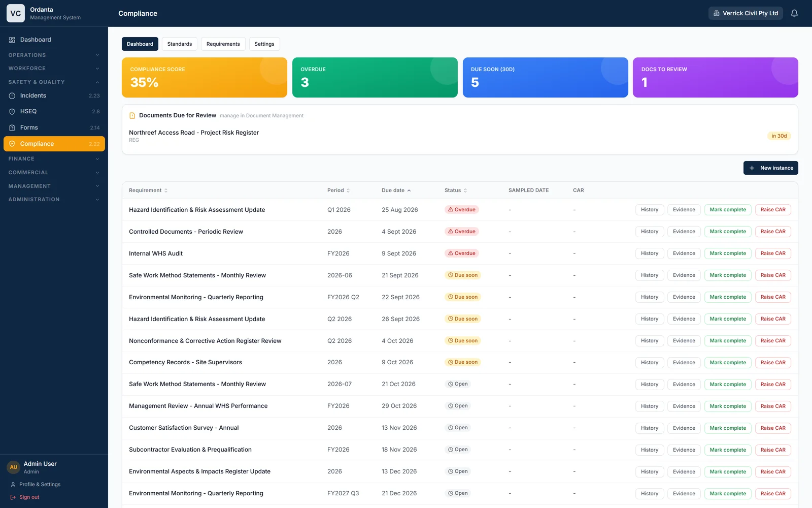Expand the Commercial sidebar section
The height and width of the screenshot is (508, 812).
coord(54,173)
